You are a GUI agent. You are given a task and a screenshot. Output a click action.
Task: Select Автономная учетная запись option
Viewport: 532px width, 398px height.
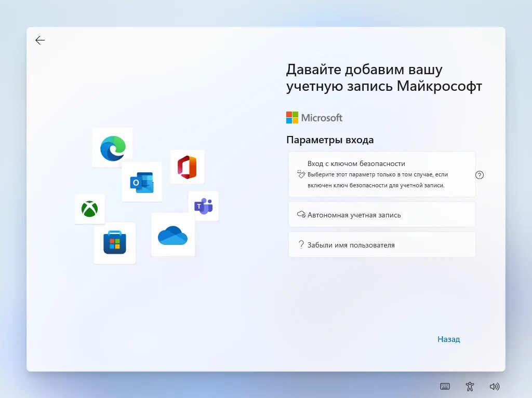(x=382, y=215)
